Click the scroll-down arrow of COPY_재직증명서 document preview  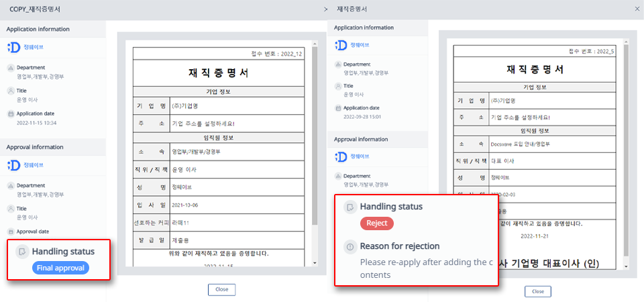(315, 263)
